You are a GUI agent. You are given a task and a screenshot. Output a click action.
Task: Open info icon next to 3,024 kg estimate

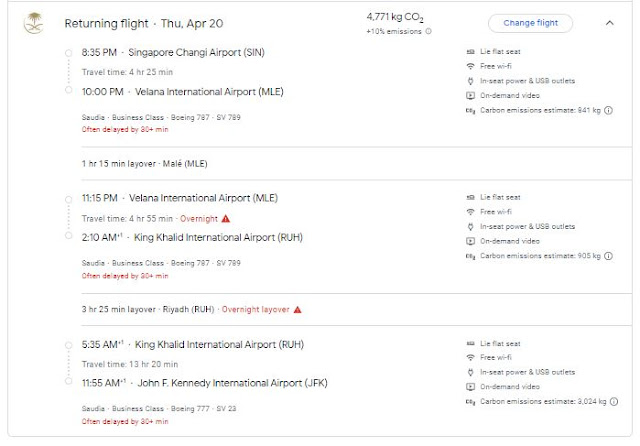(612, 402)
